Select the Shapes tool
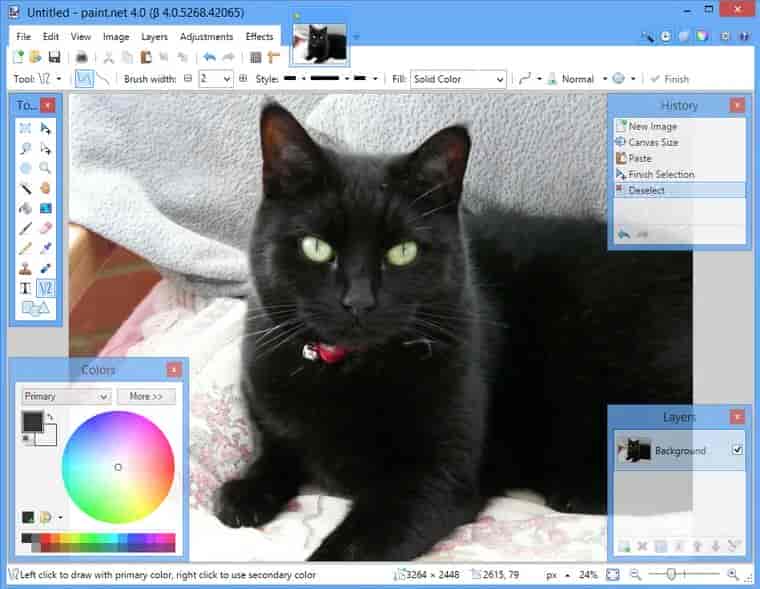The image size is (760, 589). pyautogui.click(x=35, y=308)
